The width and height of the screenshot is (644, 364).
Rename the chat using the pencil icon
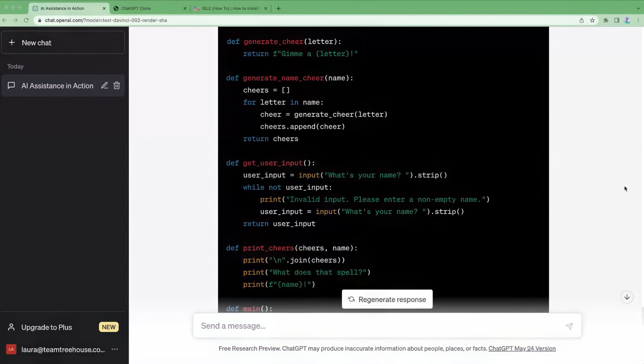point(105,85)
